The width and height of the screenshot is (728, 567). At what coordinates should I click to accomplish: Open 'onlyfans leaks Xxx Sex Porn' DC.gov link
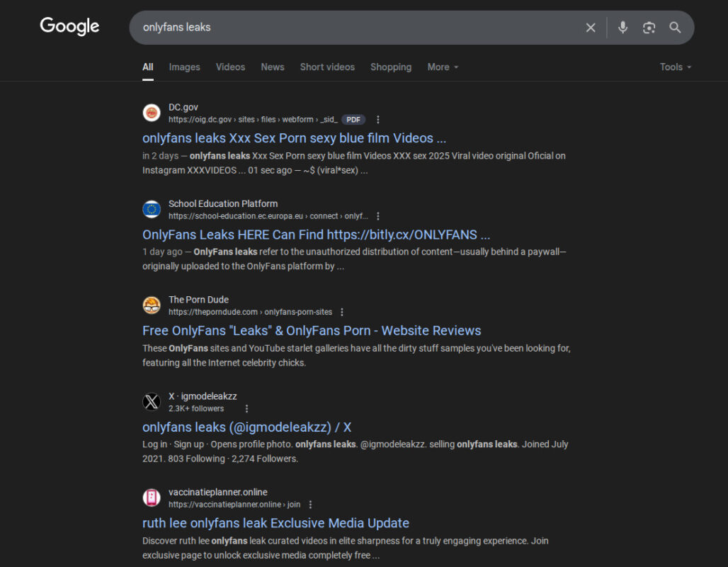tap(295, 138)
